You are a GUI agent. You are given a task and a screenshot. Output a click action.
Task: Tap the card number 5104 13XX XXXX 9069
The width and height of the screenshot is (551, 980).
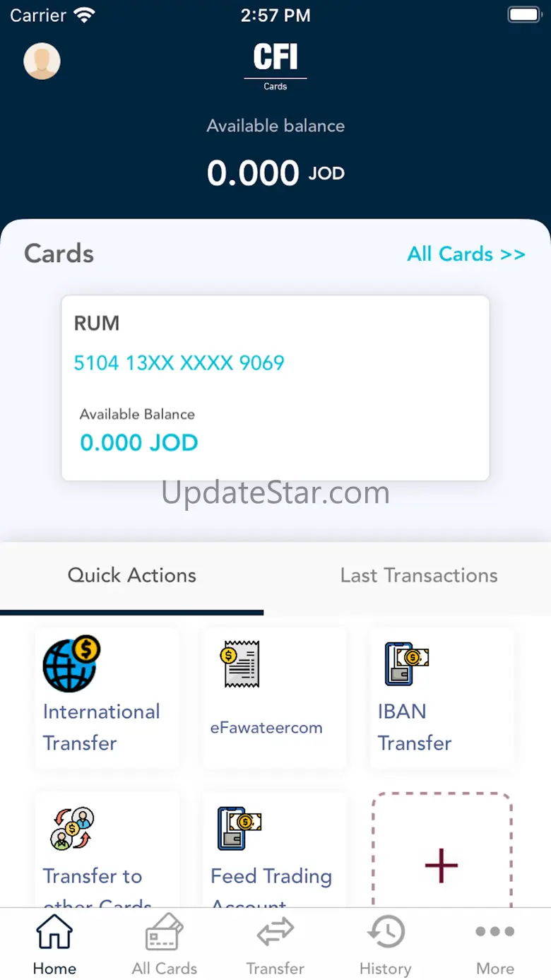coord(179,362)
